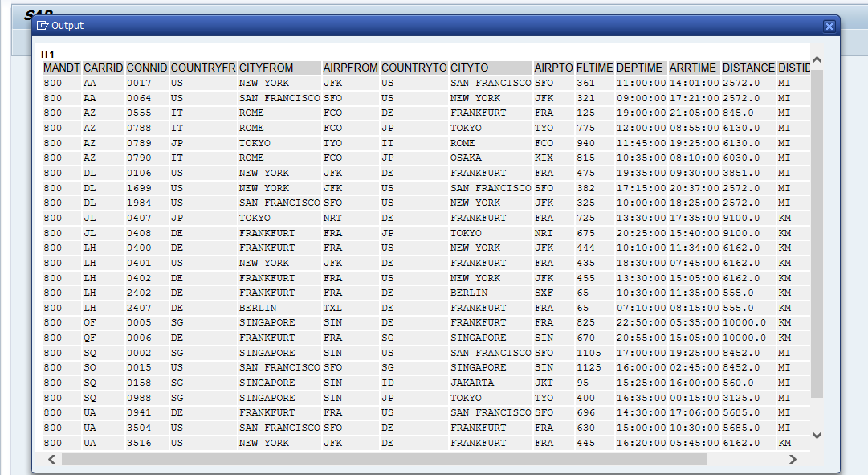Screen dimensions: 868x475
Task: Select the DEPTIME column header
Action: tap(641, 68)
